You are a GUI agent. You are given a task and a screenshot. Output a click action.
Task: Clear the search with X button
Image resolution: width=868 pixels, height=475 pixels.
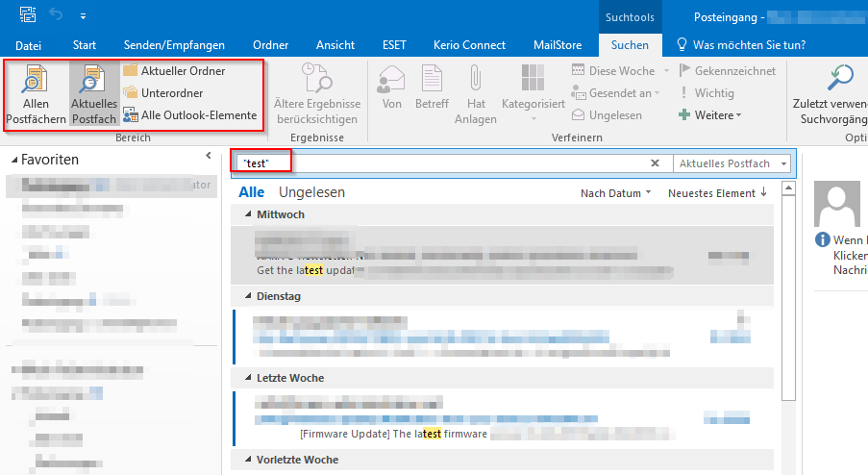point(655,162)
